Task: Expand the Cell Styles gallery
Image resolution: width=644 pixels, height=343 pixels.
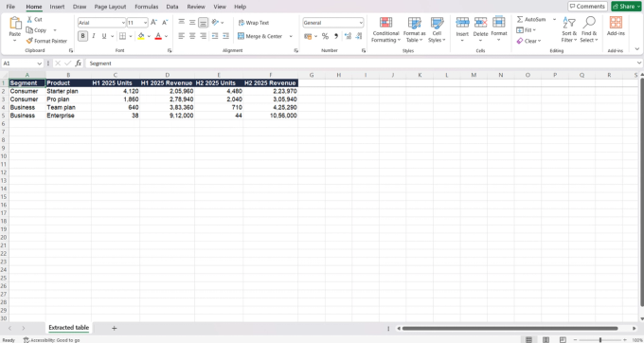Action: click(437, 29)
